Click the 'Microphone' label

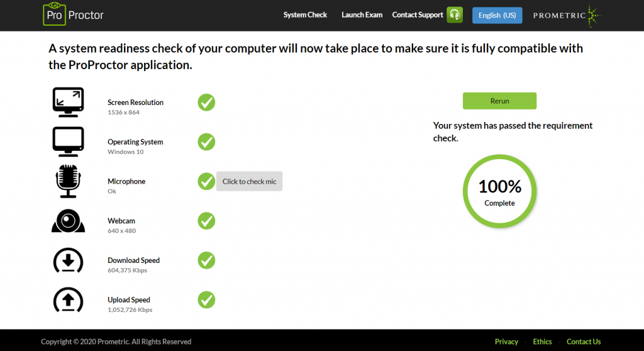click(x=126, y=181)
